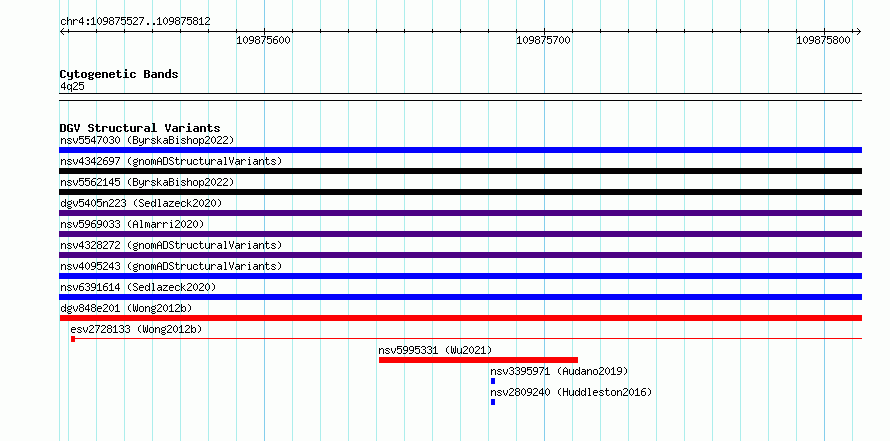Click the small red block of esv2728133
This screenshot has height=441, width=890.
coord(73,339)
